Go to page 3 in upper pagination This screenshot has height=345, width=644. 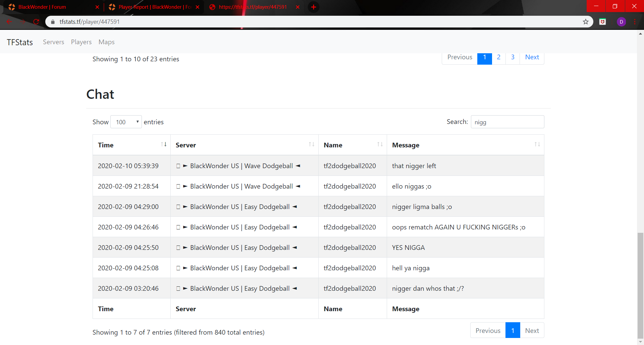(x=513, y=58)
